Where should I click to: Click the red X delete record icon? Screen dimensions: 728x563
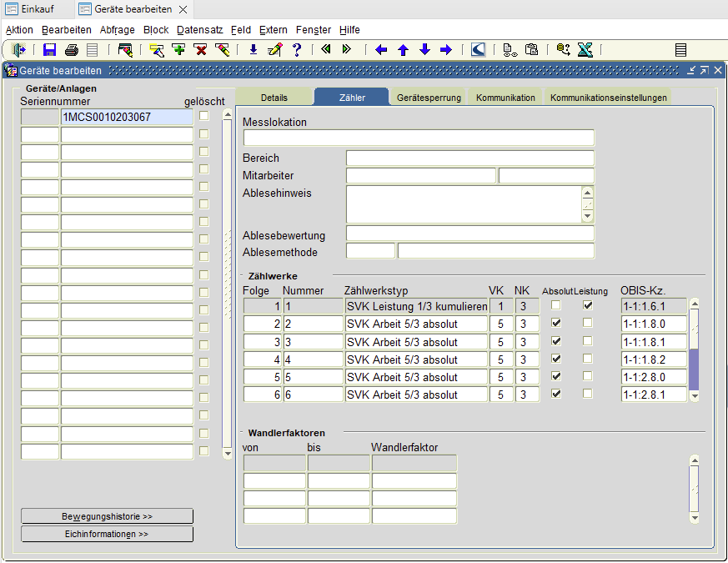(200, 50)
